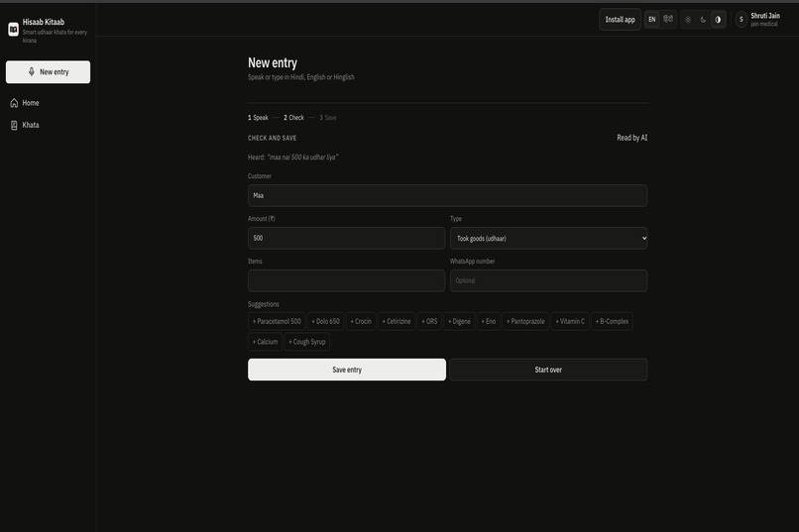
Task: Click the Home house icon
Action: (14, 103)
